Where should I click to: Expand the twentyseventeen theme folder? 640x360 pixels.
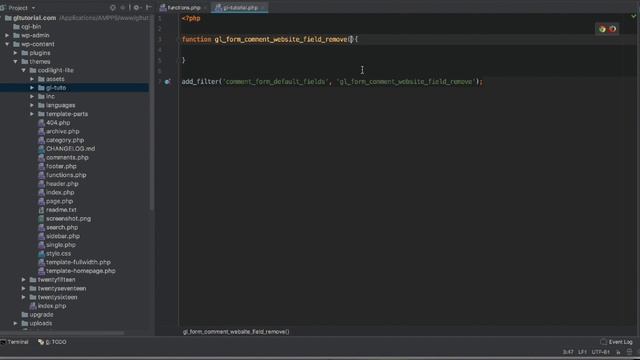[24, 289]
